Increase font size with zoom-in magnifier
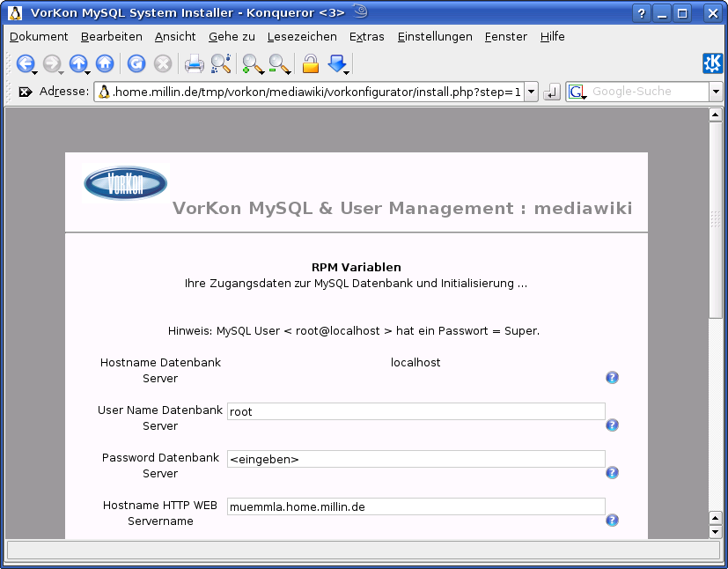Image resolution: width=728 pixels, height=569 pixels. pyautogui.click(x=253, y=64)
